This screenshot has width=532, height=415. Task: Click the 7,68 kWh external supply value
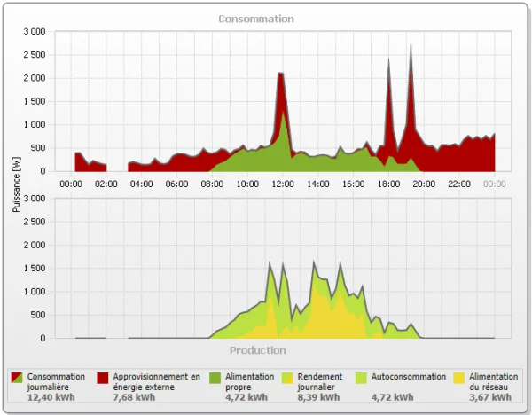click(131, 398)
